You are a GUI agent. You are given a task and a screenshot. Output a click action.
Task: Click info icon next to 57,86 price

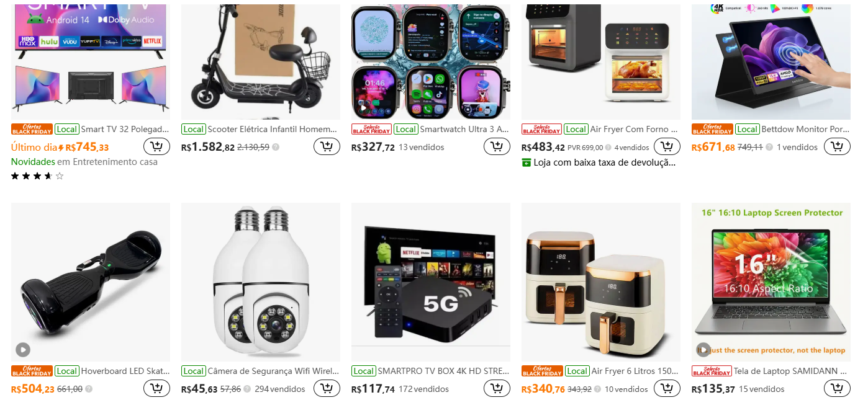[x=247, y=389]
